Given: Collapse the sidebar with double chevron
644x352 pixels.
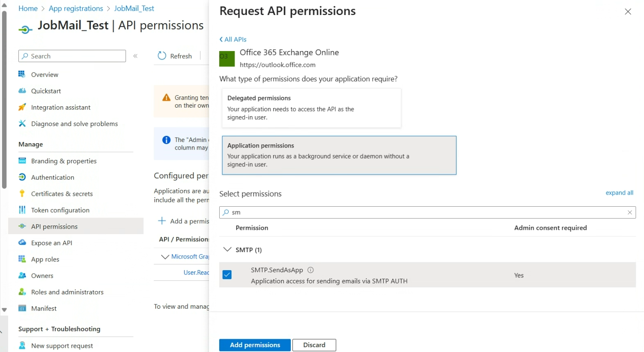Looking at the screenshot, I should click(x=135, y=56).
